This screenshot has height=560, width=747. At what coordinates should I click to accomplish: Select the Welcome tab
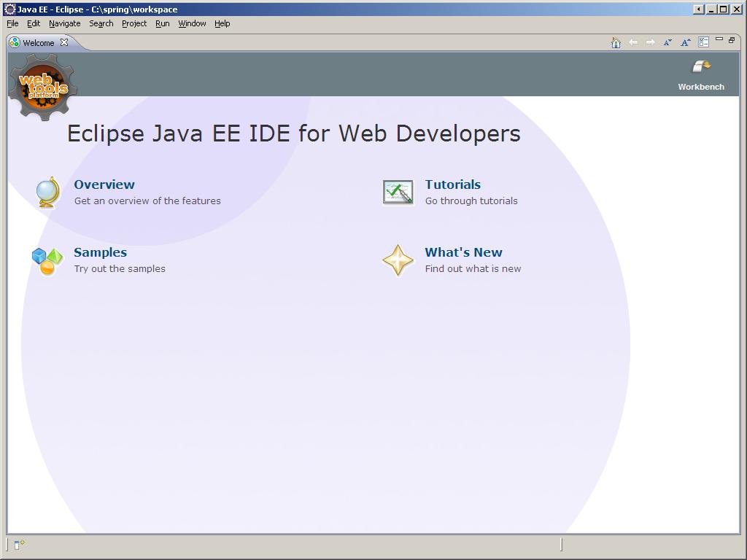pos(38,43)
